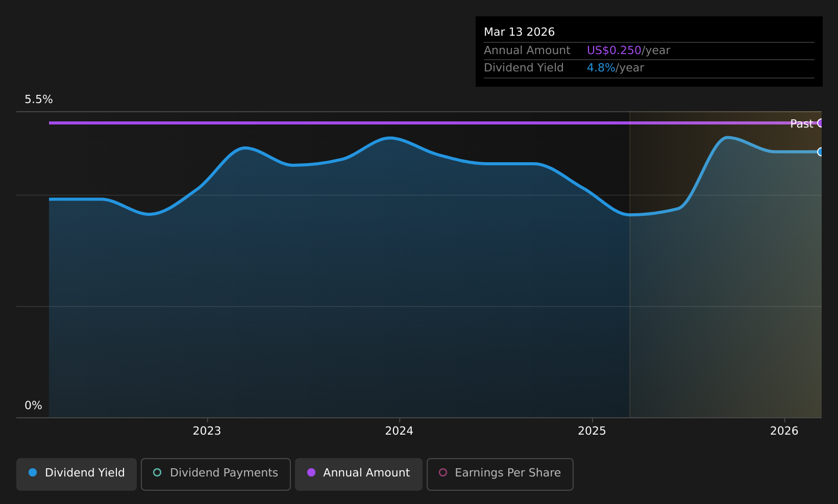Click the Past label on the chart
The image size is (838, 504).
(801, 123)
